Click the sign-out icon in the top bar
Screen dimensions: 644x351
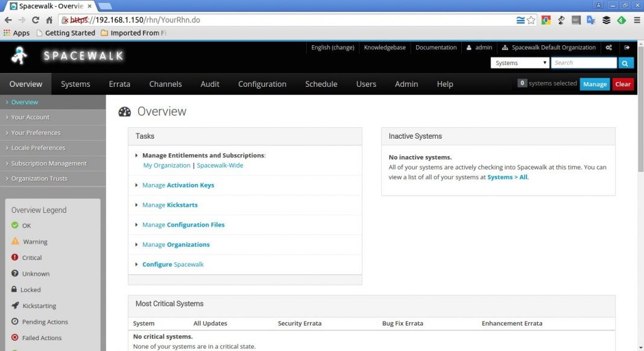[627, 47]
